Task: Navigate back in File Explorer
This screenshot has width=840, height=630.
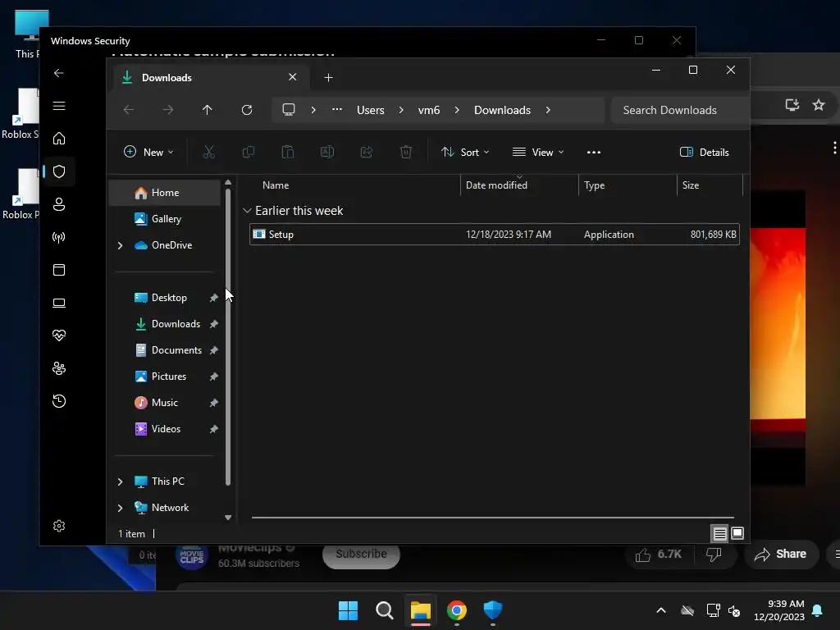Action: click(129, 110)
